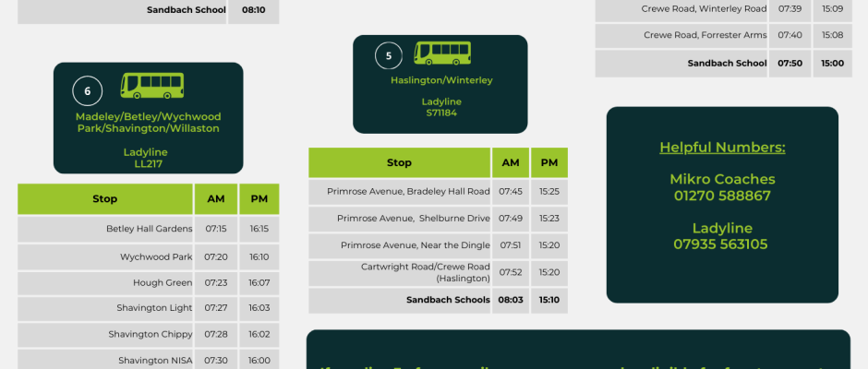Viewport: 868px width, 369px height.
Task: Click the bus icon on the route 6 card
Action: [x=151, y=86]
